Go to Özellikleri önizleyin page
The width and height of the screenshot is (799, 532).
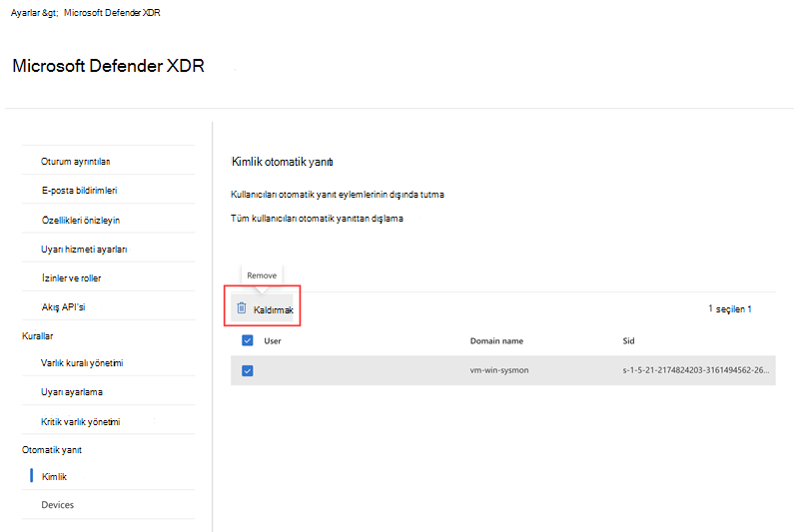(81, 220)
